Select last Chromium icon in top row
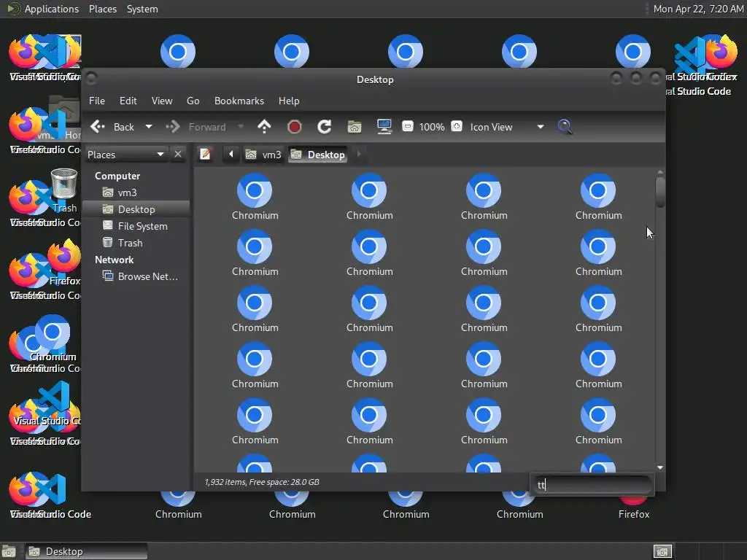Viewport: 747px width, 560px height. 598,197
